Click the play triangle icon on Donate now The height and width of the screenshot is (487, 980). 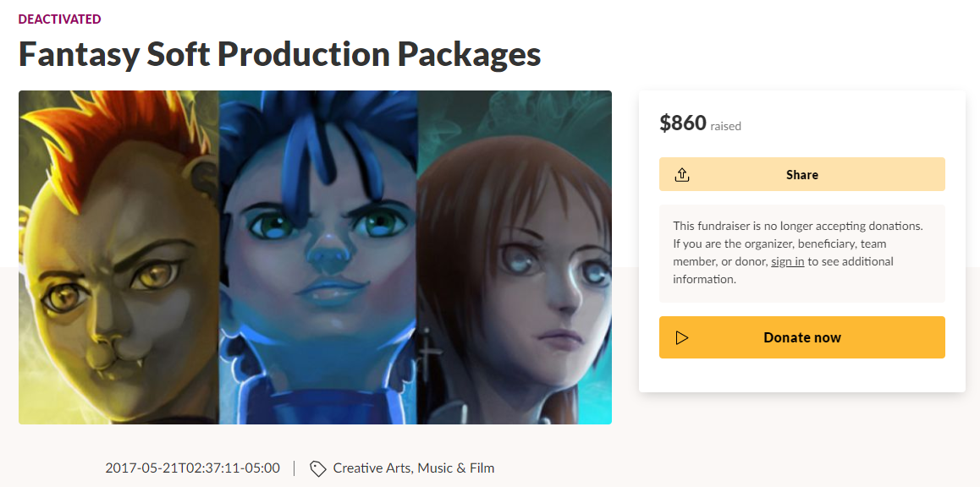[x=682, y=338]
